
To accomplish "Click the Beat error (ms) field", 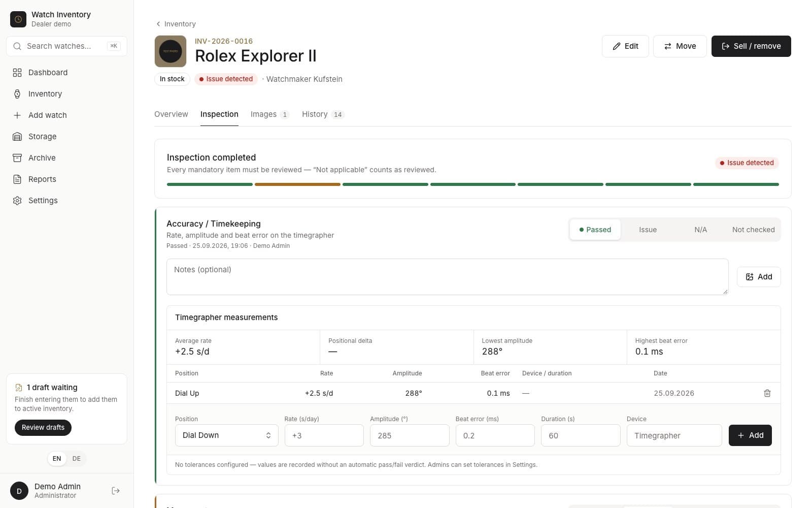I will coord(495,435).
